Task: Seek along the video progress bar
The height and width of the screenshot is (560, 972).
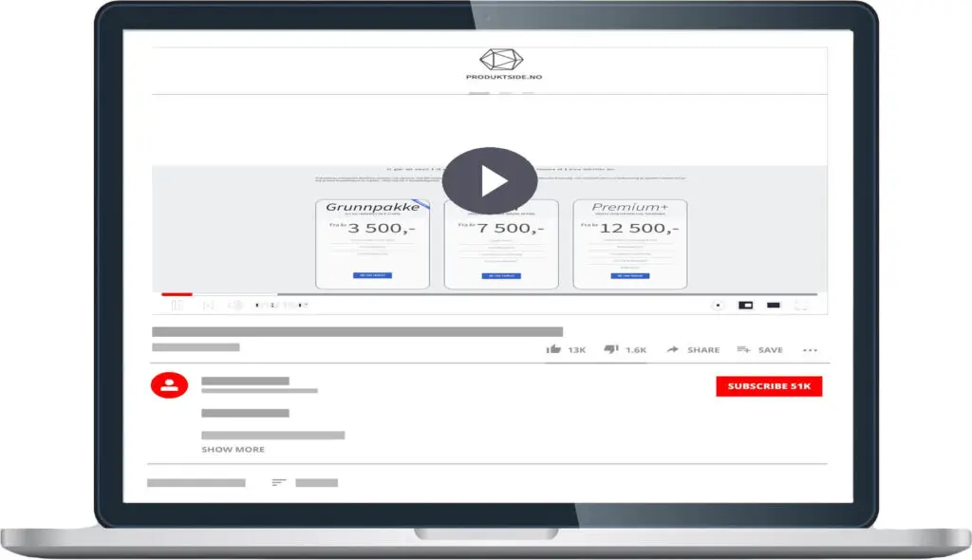Action: click(x=489, y=294)
